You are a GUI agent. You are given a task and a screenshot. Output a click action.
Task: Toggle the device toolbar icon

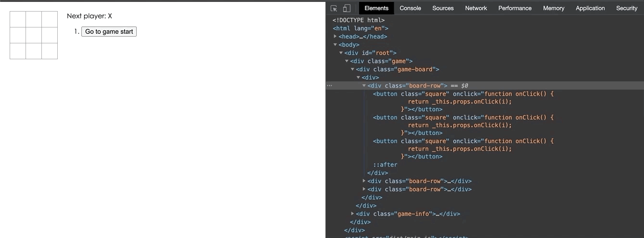(x=347, y=8)
